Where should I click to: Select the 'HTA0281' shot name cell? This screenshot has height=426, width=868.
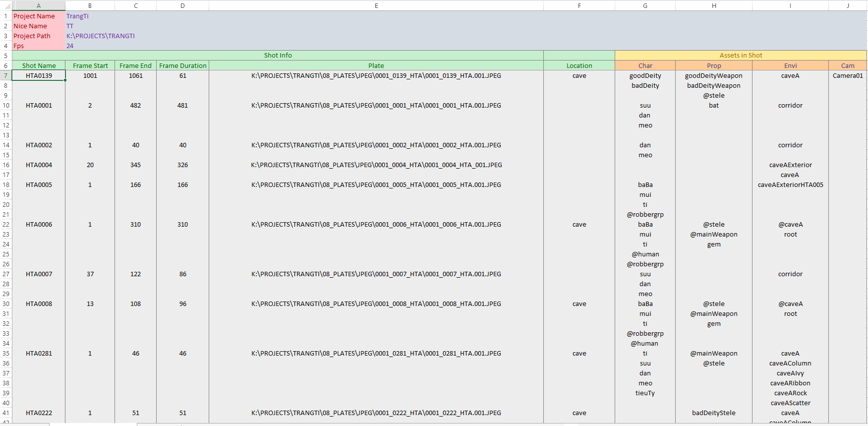39,353
